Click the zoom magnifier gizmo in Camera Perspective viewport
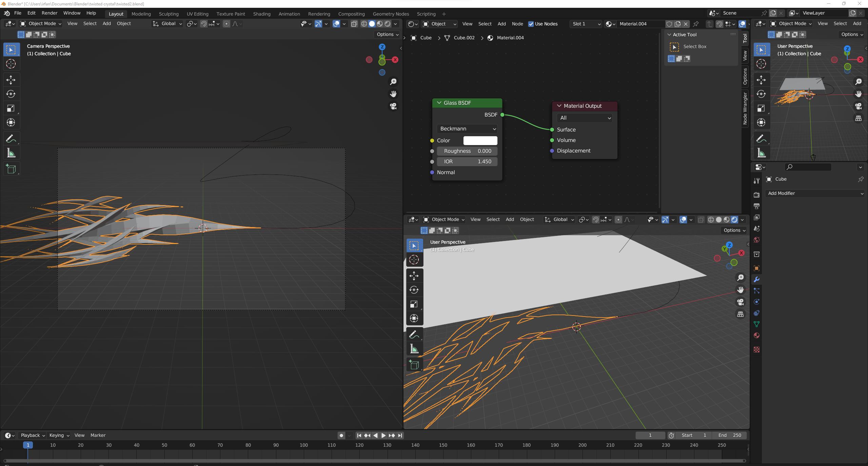868x466 pixels. click(393, 82)
